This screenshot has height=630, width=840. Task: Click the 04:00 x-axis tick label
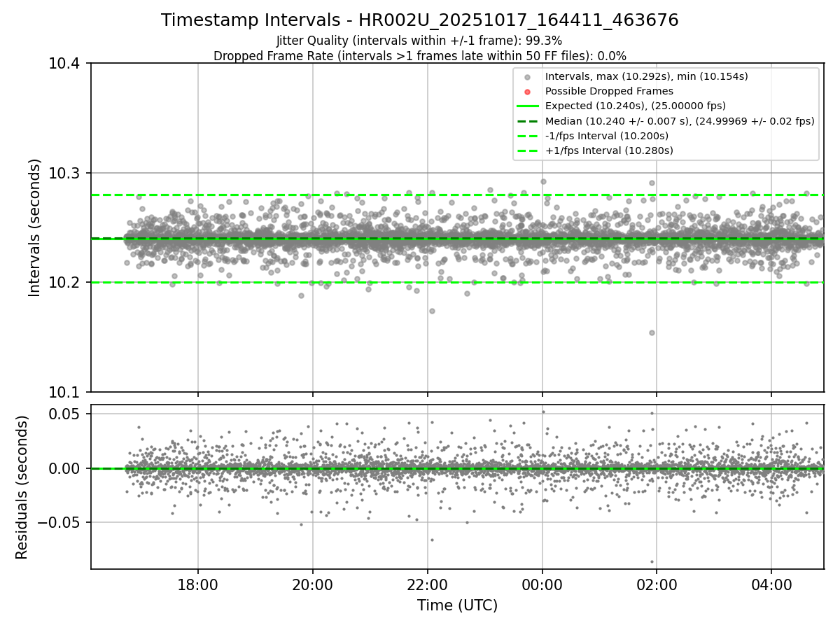(771, 584)
